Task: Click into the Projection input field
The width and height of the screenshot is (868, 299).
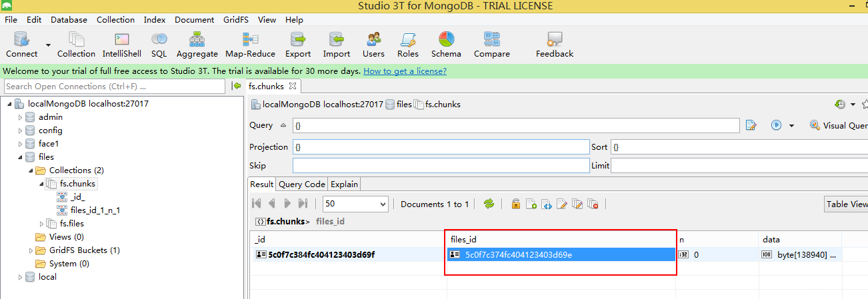Action: click(x=441, y=147)
